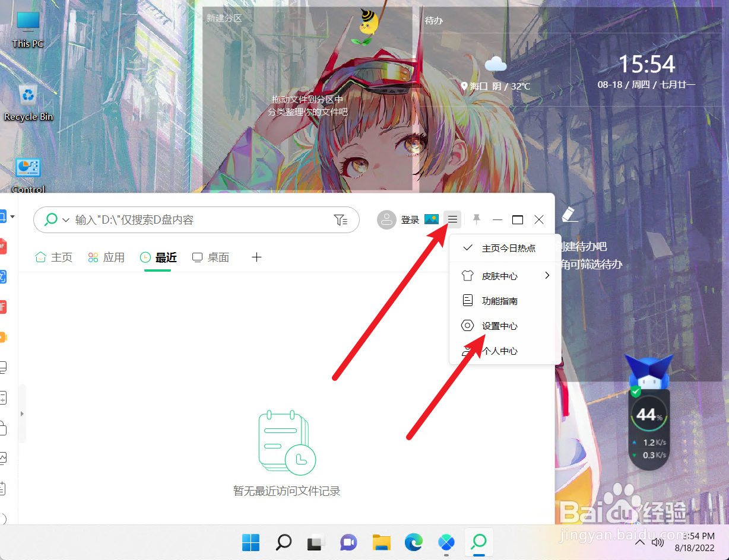Click 0.3 K/s download speed readout
This screenshot has height=560, width=729.
point(654,455)
